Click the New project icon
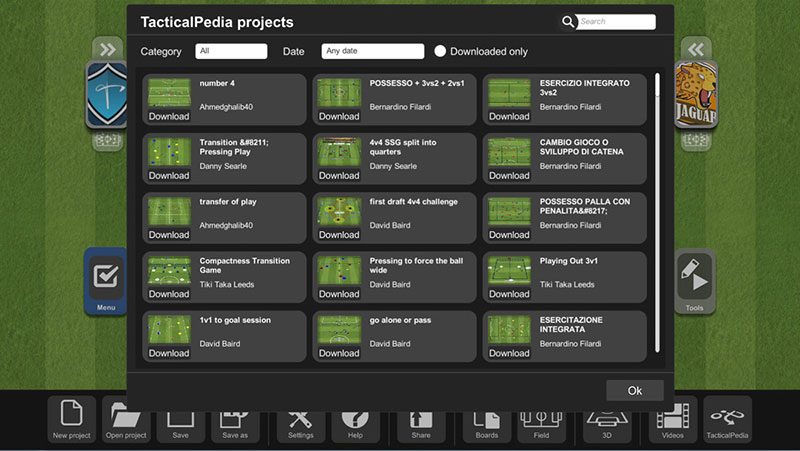Image resolution: width=800 pixels, height=451 pixels. (71, 419)
